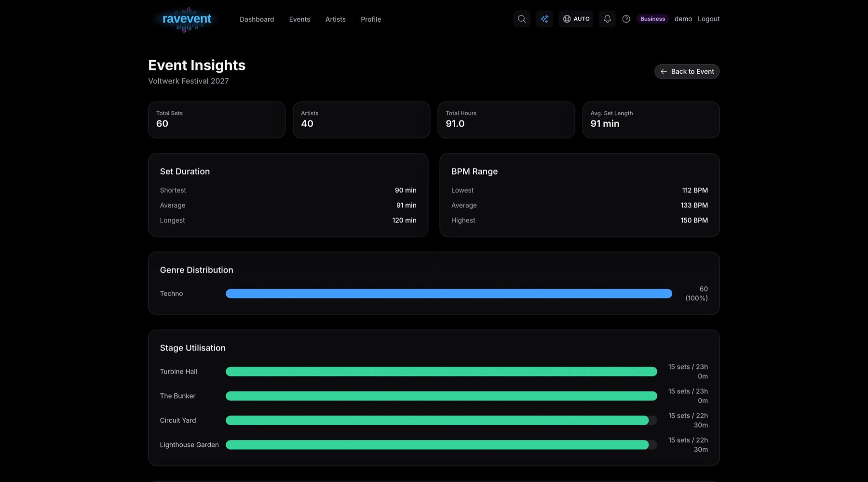Click the Techno genre distribution bar
Viewport: 868px width, 482px height.
pyautogui.click(x=449, y=294)
